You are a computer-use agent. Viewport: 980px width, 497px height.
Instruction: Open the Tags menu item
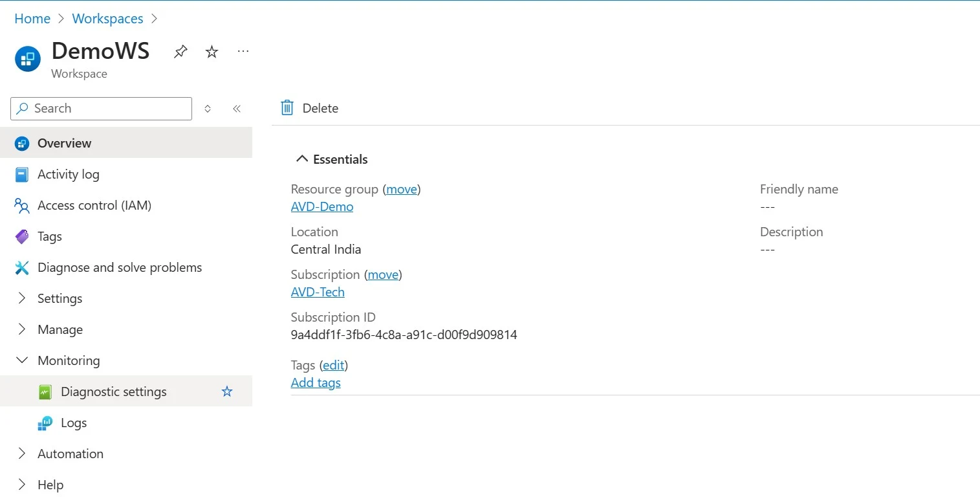[x=126, y=236]
